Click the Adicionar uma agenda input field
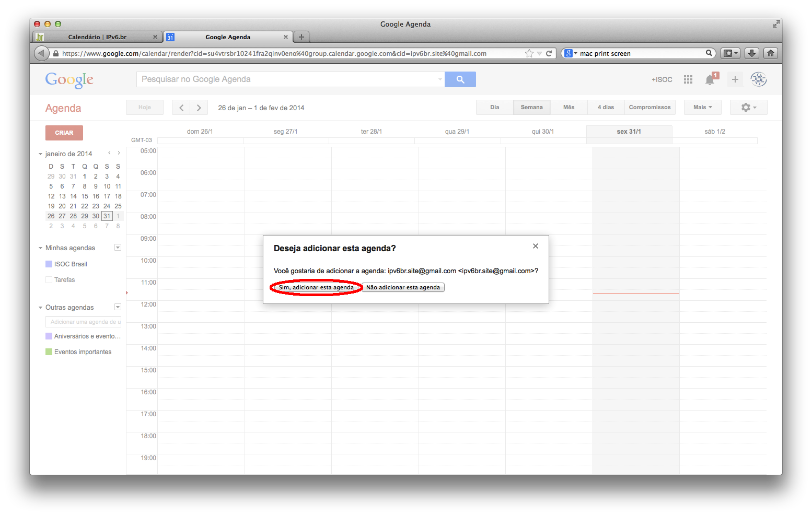Image resolution: width=812 pixels, height=516 pixels. pos(84,322)
